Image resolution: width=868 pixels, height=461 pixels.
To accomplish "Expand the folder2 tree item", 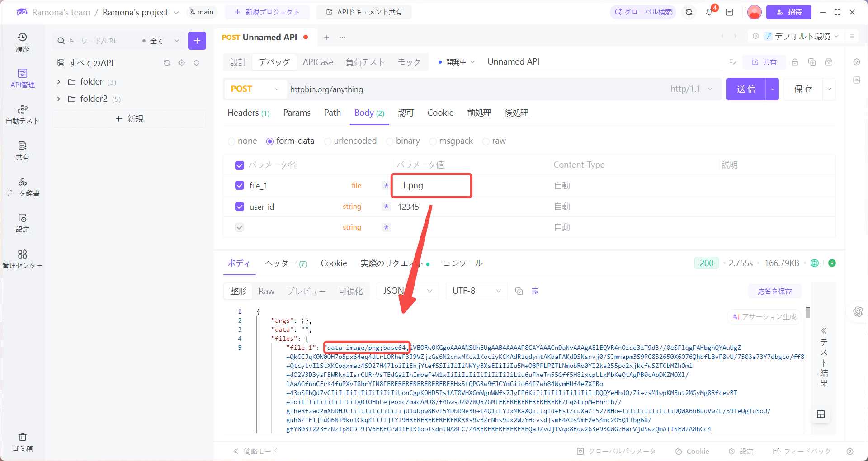I will (x=59, y=99).
